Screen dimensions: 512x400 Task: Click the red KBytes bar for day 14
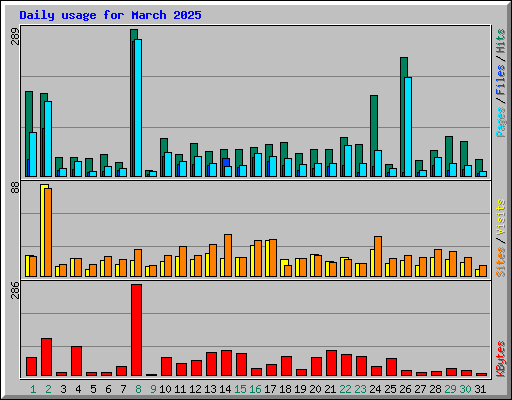coord(226,363)
